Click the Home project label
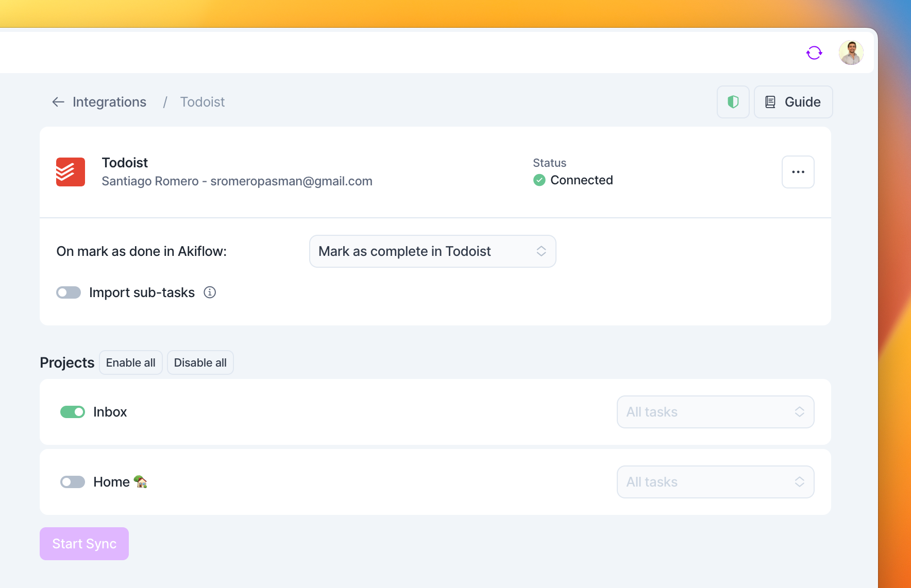The width and height of the screenshot is (911, 588). coord(121,482)
